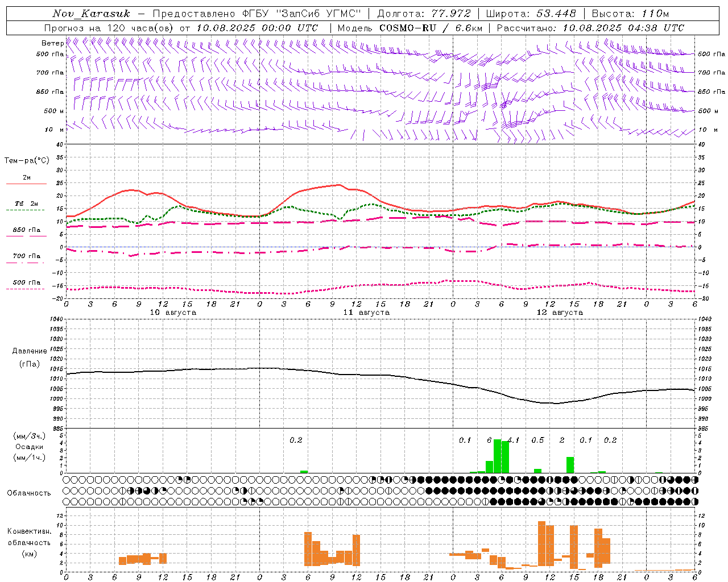The width and height of the screenshot is (728, 582).
Task: Click the '0.5' precipitation amount value
Action: (537, 440)
